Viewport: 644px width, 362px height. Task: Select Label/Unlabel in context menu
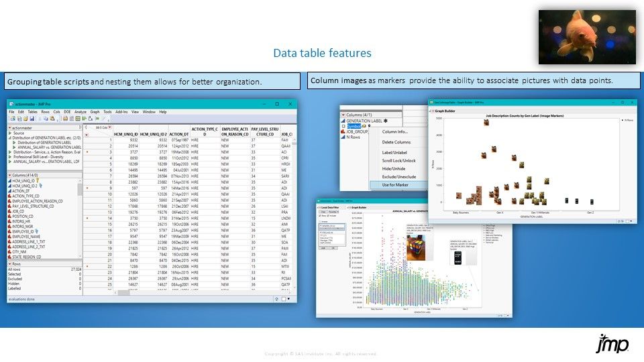[x=394, y=152]
